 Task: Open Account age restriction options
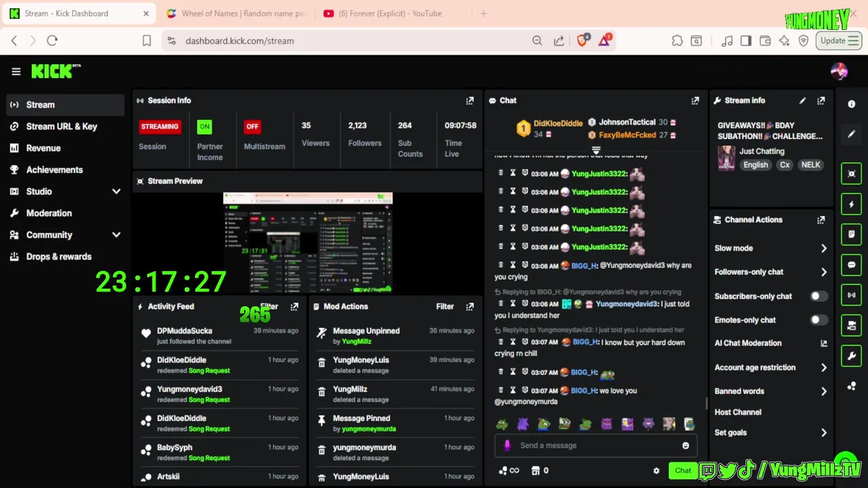click(771, 367)
